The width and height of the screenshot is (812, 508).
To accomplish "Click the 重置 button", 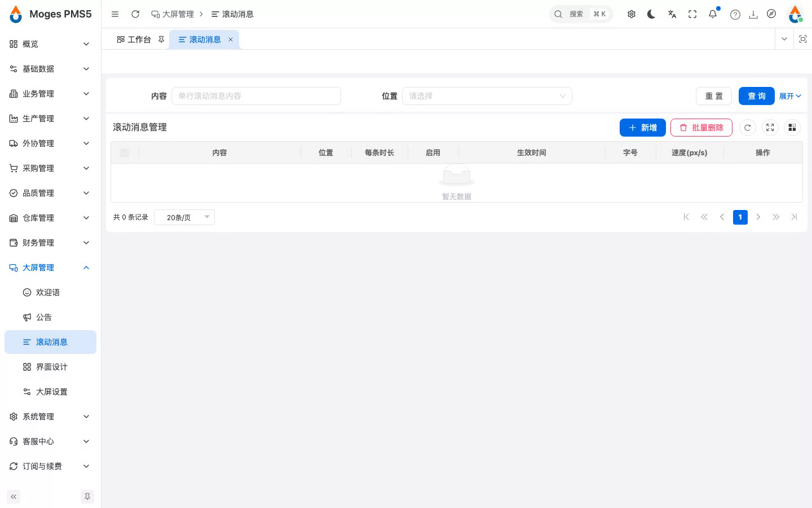I will [714, 96].
